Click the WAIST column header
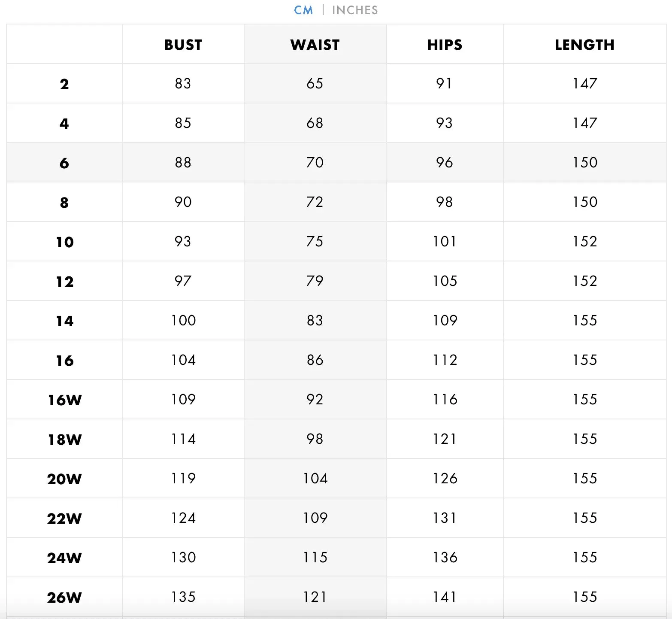The height and width of the screenshot is (619, 672). (315, 45)
